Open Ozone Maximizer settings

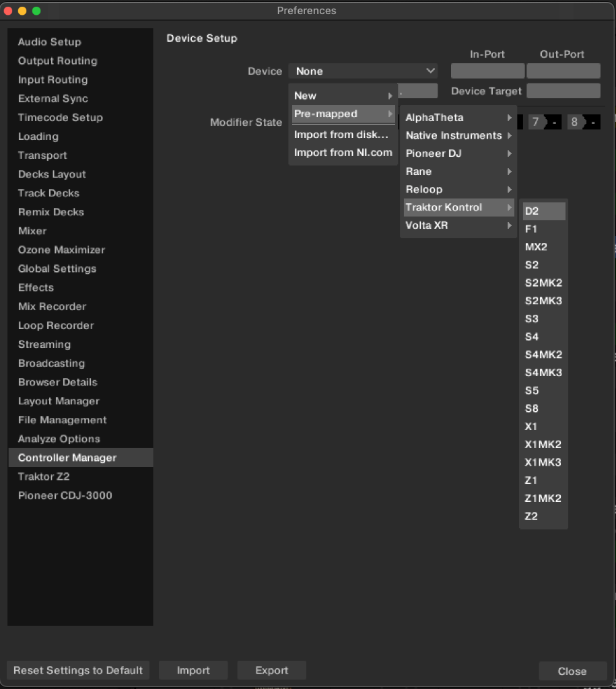click(81, 250)
